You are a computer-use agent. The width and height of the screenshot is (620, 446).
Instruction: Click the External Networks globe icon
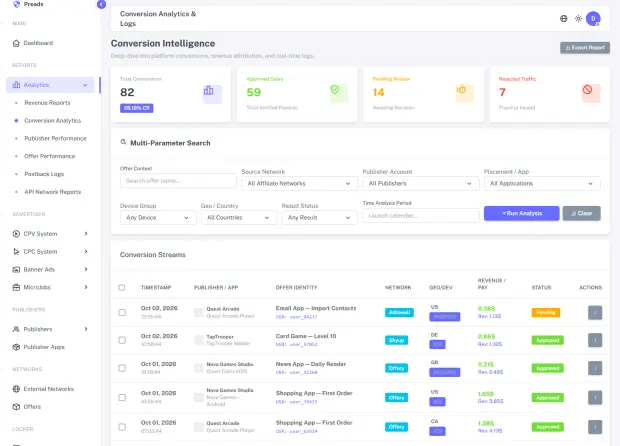(x=16, y=389)
